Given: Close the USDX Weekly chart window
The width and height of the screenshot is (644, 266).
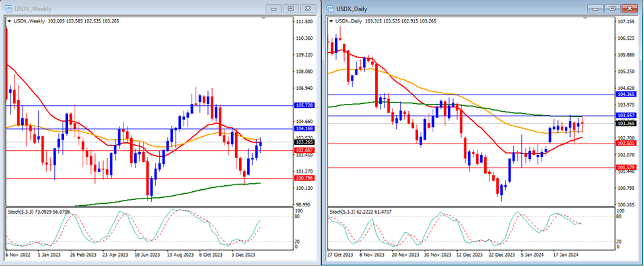Looking at the screenshot, I should [x=308, y=8].
